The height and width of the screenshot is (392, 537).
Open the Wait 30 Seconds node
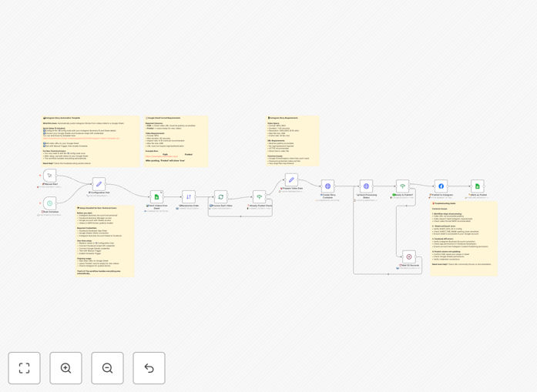409,256
